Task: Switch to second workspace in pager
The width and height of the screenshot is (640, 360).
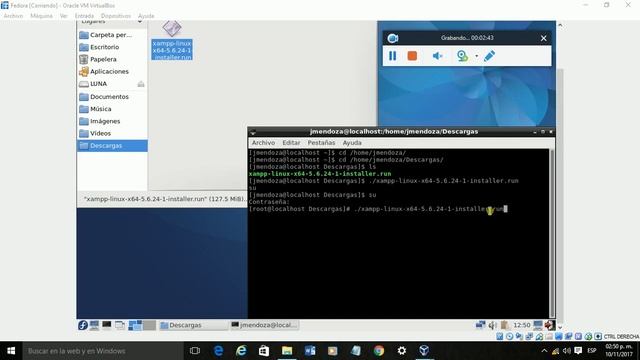Action: (x=149, y=325)
